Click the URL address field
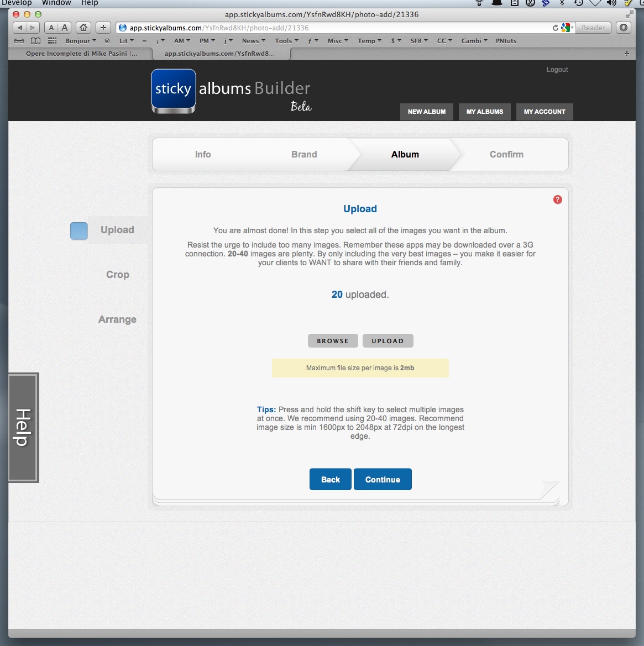This screenshot has height=646, width=644. [x=332, y=28]
